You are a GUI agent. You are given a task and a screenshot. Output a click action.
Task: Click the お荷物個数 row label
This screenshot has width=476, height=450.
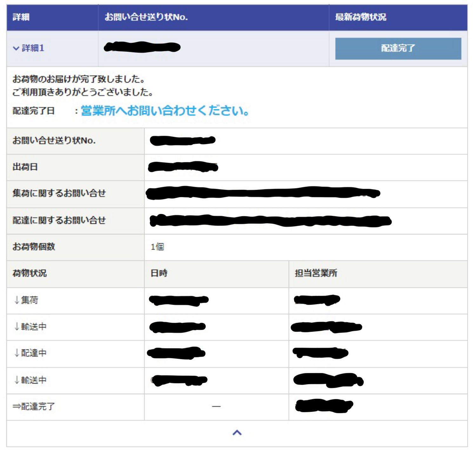coord(34,247)
